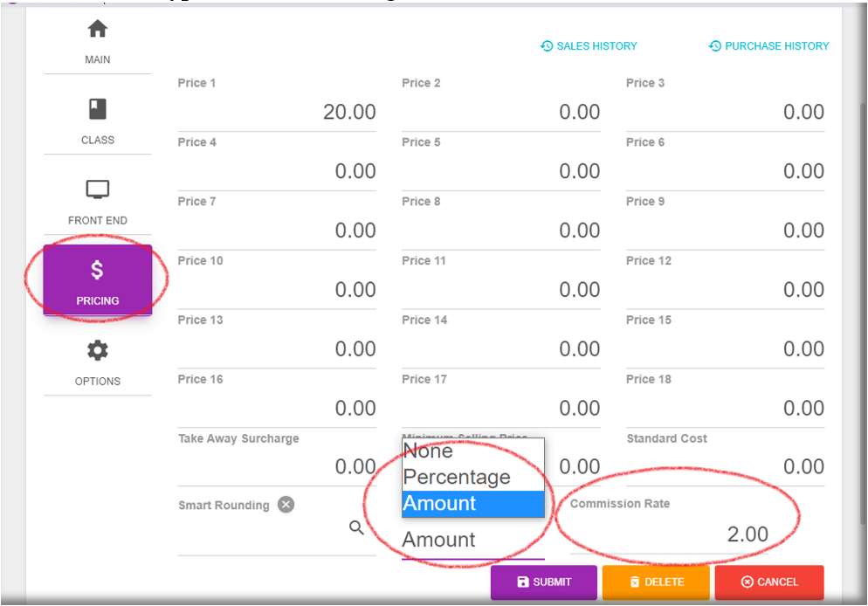
Task: Click the Take Away Surcharge field
Action: pos(278,467)
